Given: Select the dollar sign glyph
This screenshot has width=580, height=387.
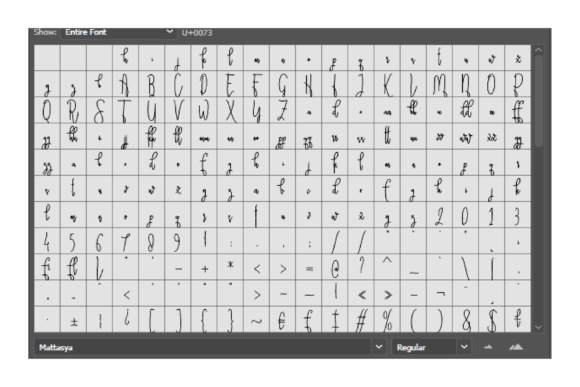Looking at the screenshot, I should (x=491, y=320).
